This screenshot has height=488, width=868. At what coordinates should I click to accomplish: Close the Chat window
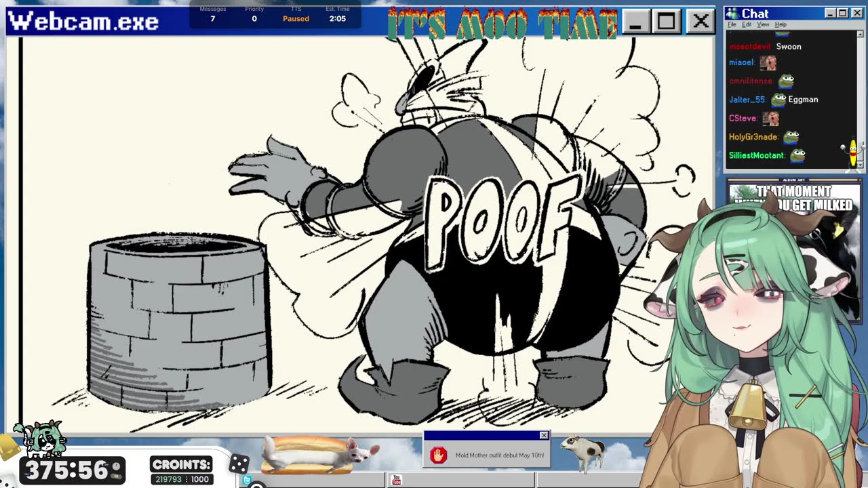[856, 14]
